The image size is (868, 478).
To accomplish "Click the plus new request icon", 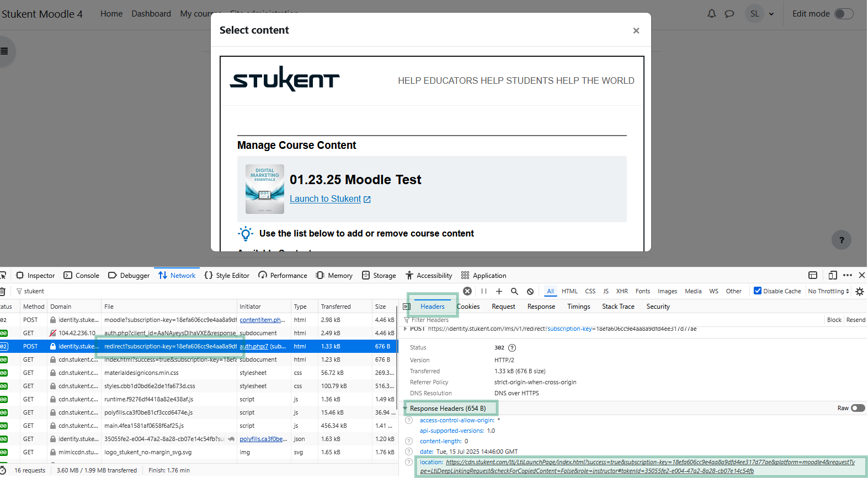I will tap(499, 291).
